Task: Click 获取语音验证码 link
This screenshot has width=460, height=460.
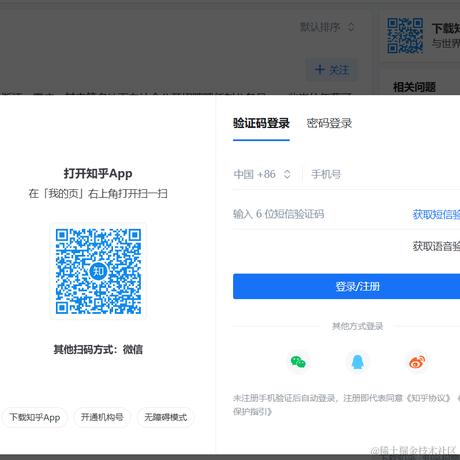Action: pyautogui.click(x=436, y=247)
